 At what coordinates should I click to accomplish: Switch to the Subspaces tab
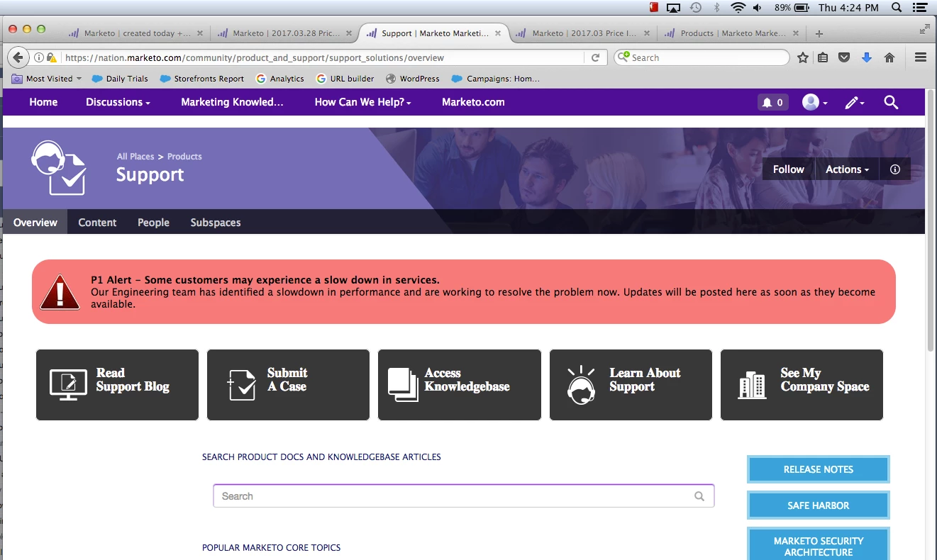216,222
